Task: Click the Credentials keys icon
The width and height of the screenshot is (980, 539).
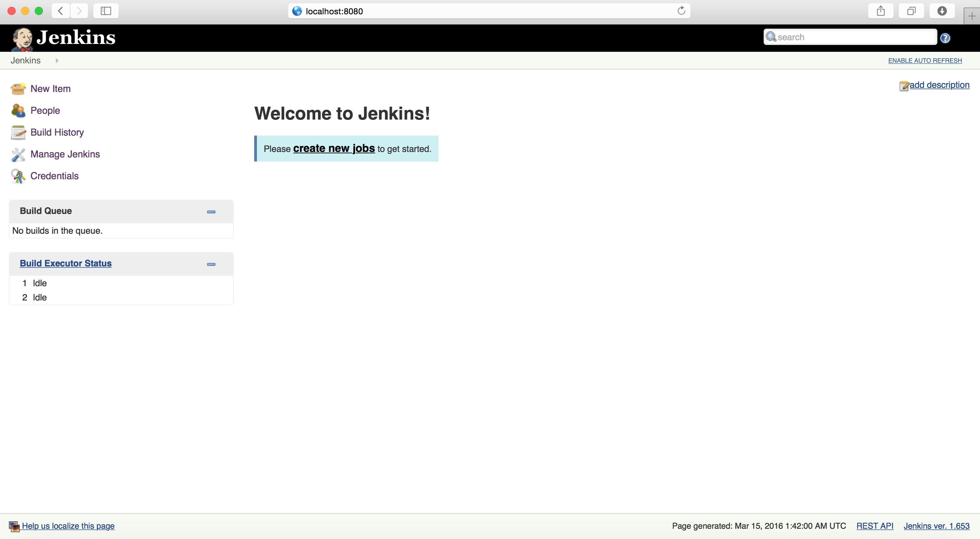Action: pyautogui.click(x=18, y=176)
